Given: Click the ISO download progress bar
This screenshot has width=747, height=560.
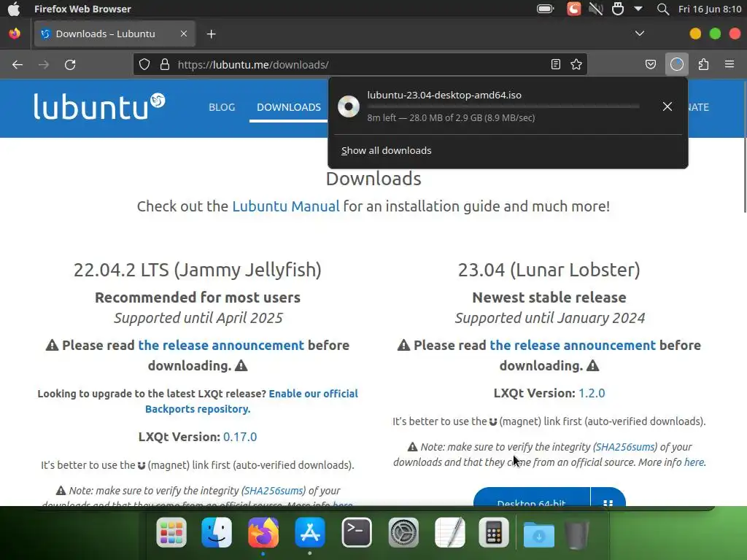Looking at the screenshot, I should pos(503,106).
